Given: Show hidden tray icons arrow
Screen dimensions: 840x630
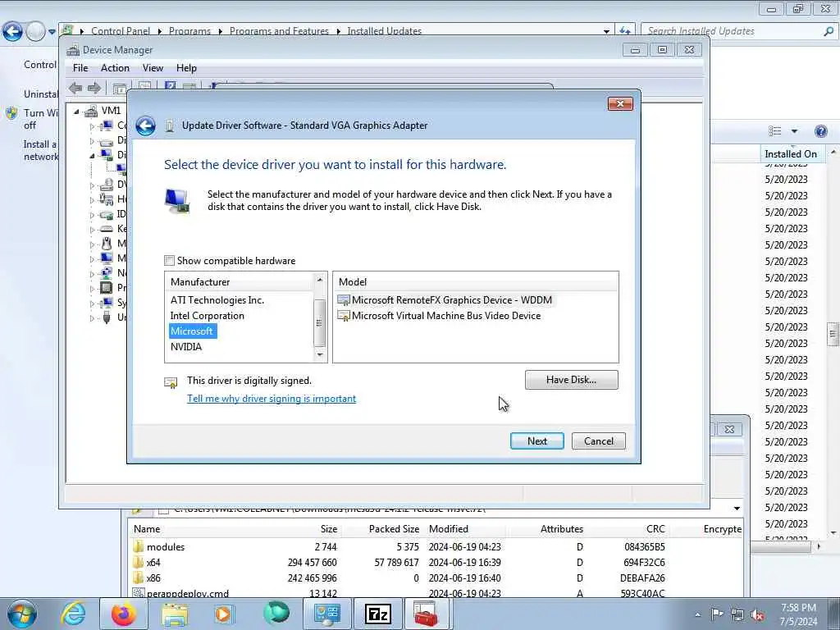Looking at the screenshot, I should tap(697, 614).
